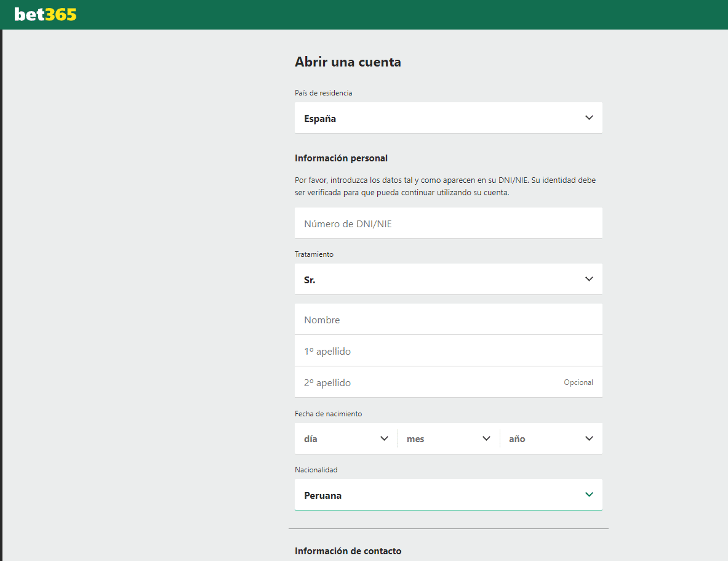This screenshot has height=561, width=728.
Task: Click the bet365 logo
Action: (x=45, y=14)
